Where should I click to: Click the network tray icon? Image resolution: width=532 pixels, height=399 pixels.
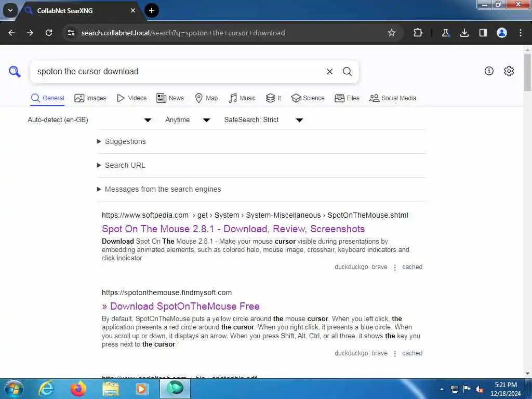[454, 389]
